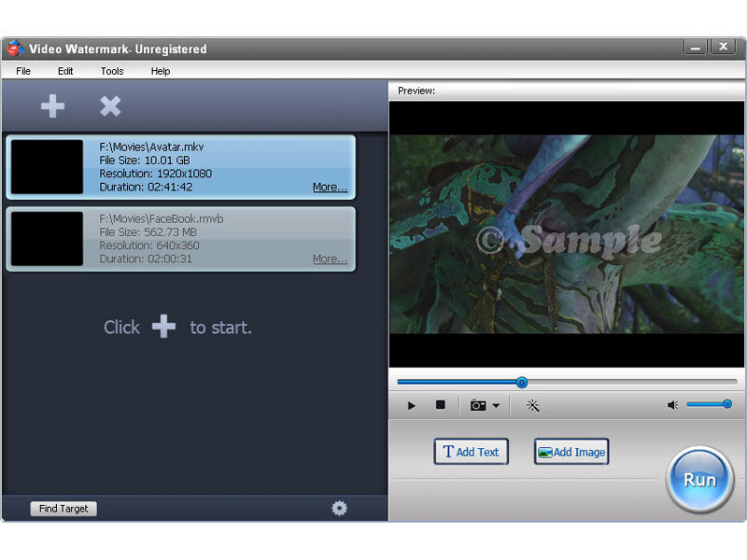Select the FaceBook.rmvb video thumbnail
This screenshot has height=560, width=747.
pyautogui.click(x=47, y=239)
